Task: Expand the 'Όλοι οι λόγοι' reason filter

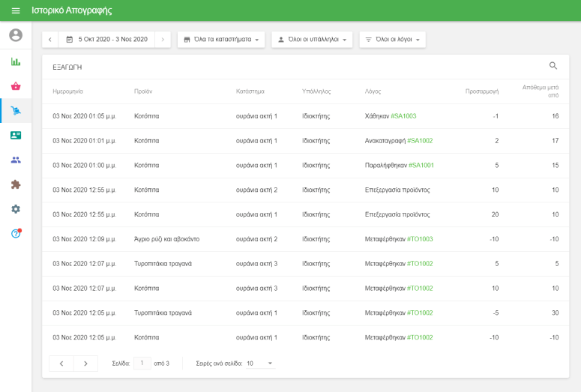Action: pos(392,39)
